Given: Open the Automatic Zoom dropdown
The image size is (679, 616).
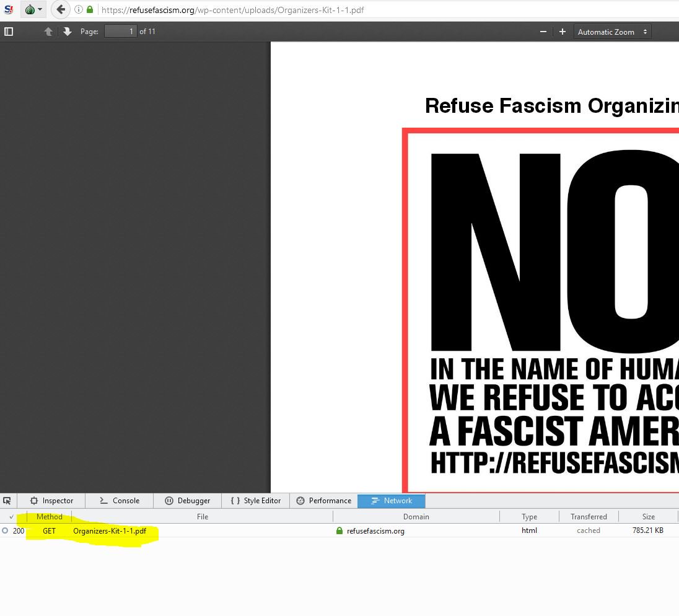Looking at the screenshot, I should 612,32.
